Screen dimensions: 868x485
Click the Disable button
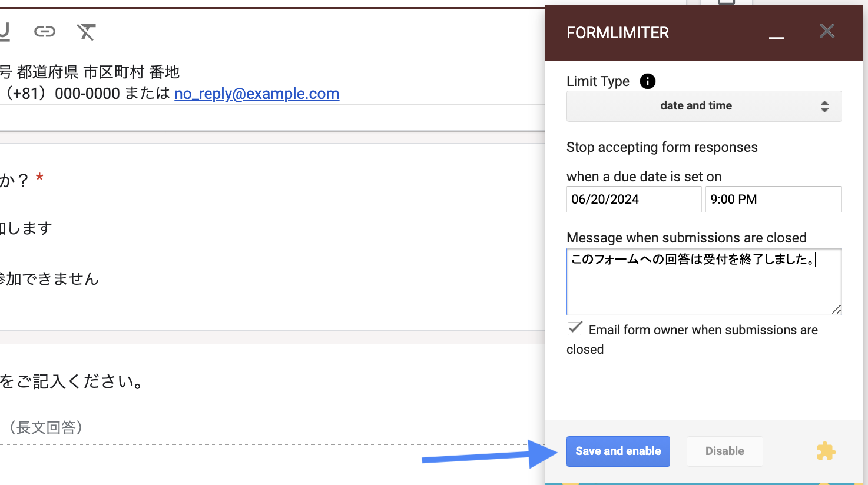[724, 451]
